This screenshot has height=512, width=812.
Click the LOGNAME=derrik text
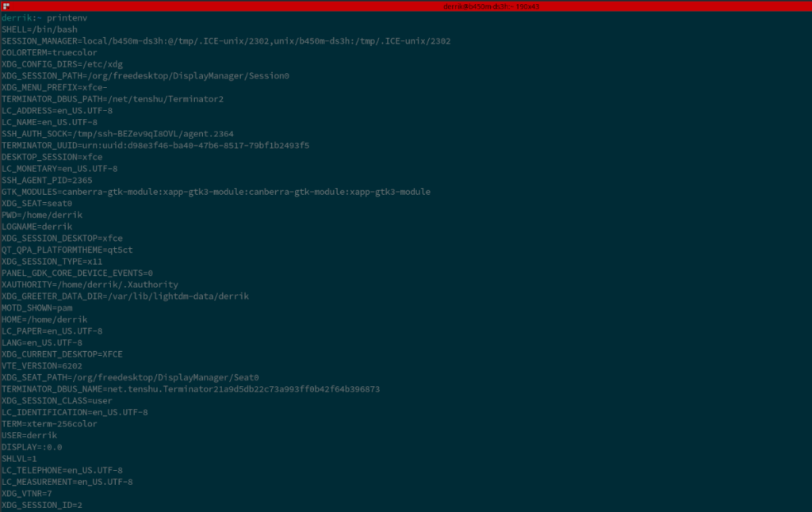[36, 226]
